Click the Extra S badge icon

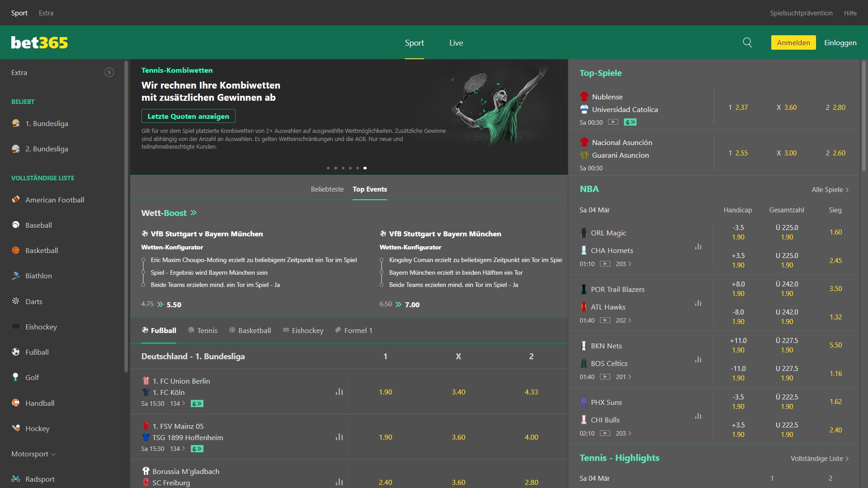pos(109,72)
